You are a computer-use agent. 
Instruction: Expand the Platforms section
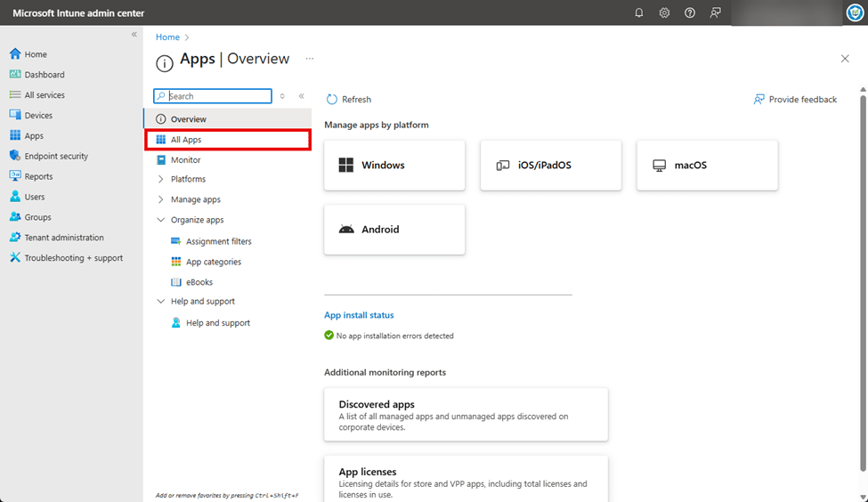point(161,180)
